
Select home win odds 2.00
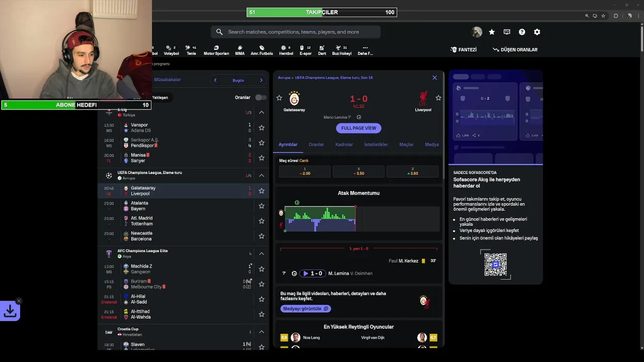coord(305,171)
